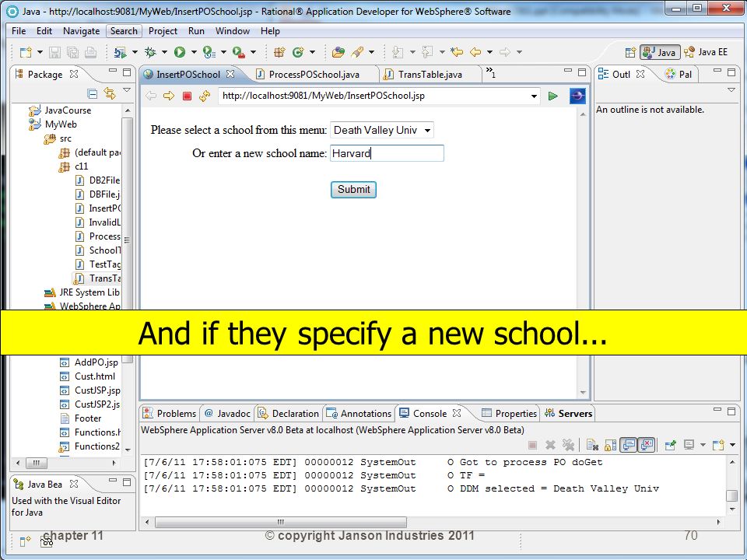Click the New Java Package toolbar icon
747x560 pixels.
[x=279, y=52]
